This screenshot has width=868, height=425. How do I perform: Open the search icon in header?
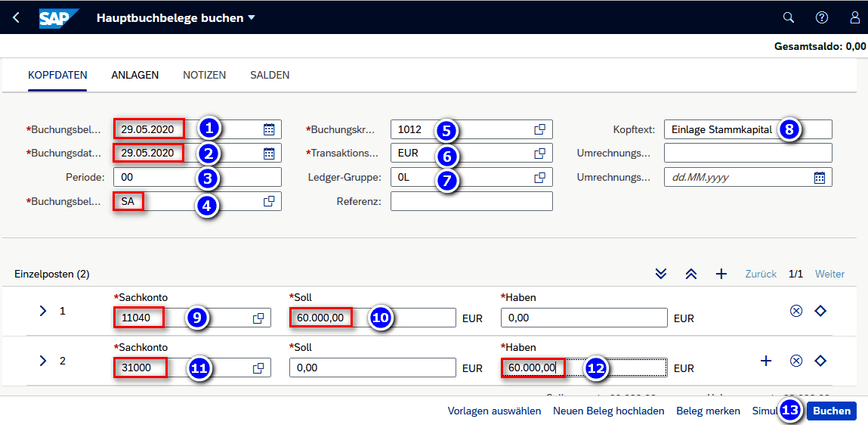(788, 17)
